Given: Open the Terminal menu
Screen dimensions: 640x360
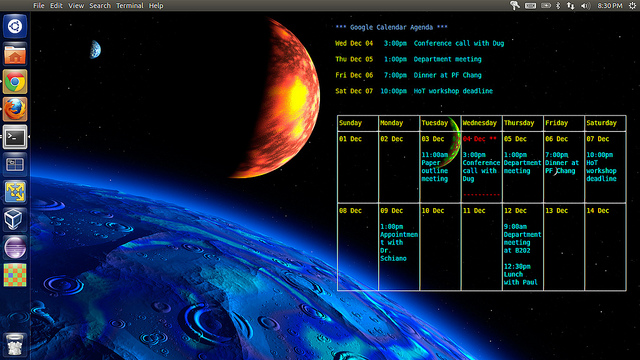Looking at the screenshot, I should tap(130, 6).
